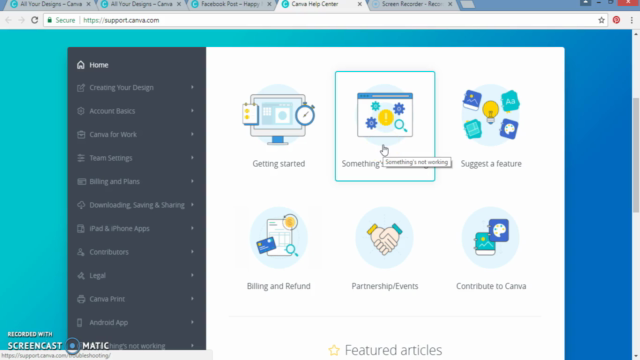The image size is (640, 360).
Task: Close the Canva Help Center tab
Action: (360, 4)
